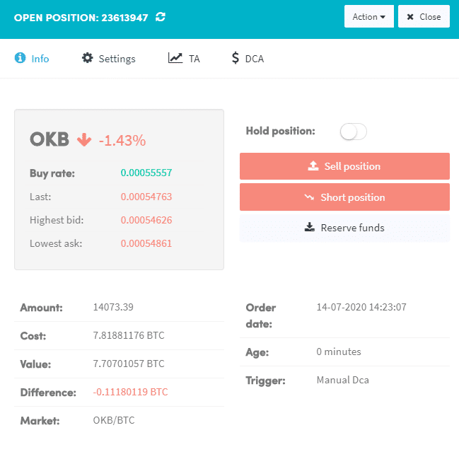459x476 pixels.
Task: Switch to the TA tab
Action: (x=184, y=58)
